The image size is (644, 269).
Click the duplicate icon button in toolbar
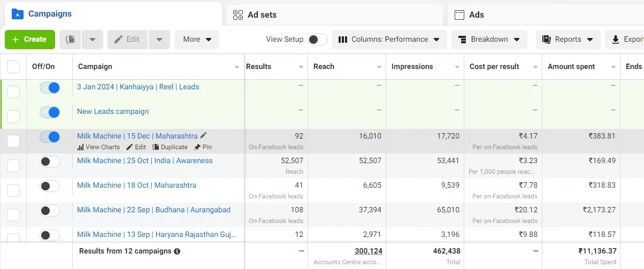coord(70,40)
